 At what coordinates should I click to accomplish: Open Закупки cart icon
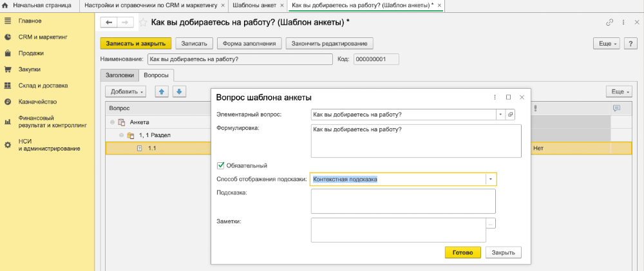7,70
